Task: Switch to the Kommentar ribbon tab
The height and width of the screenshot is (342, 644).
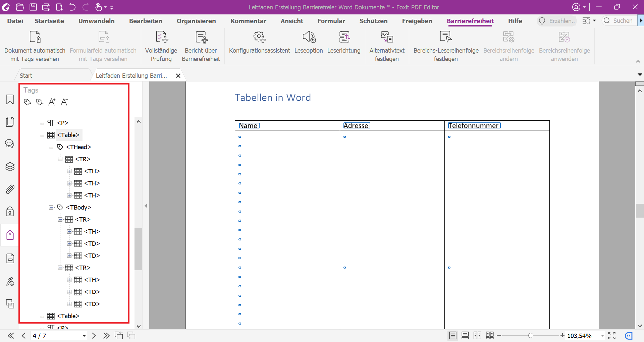Action: tap(248, 21)
